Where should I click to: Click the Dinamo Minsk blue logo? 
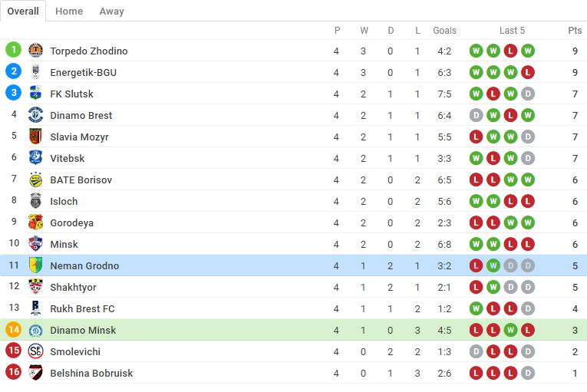coord(35,330)
